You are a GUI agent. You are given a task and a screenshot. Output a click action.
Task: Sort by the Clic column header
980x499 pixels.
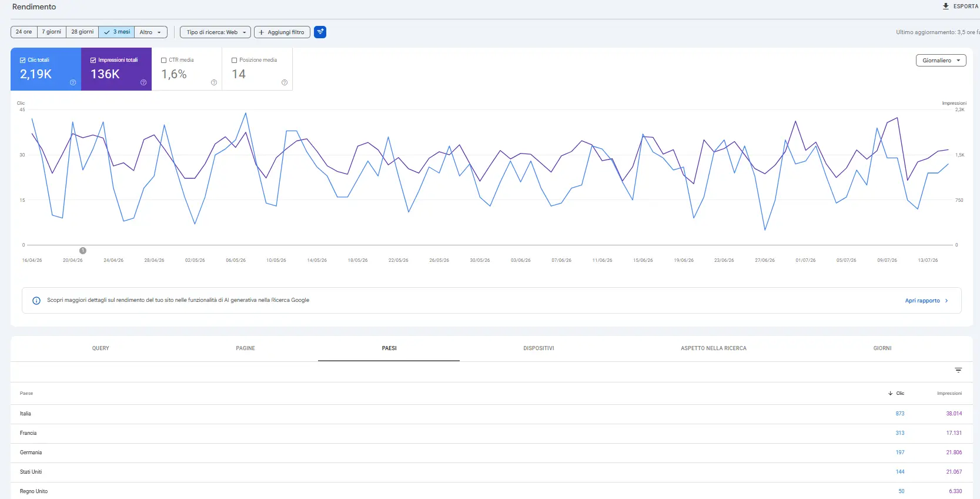897,393
